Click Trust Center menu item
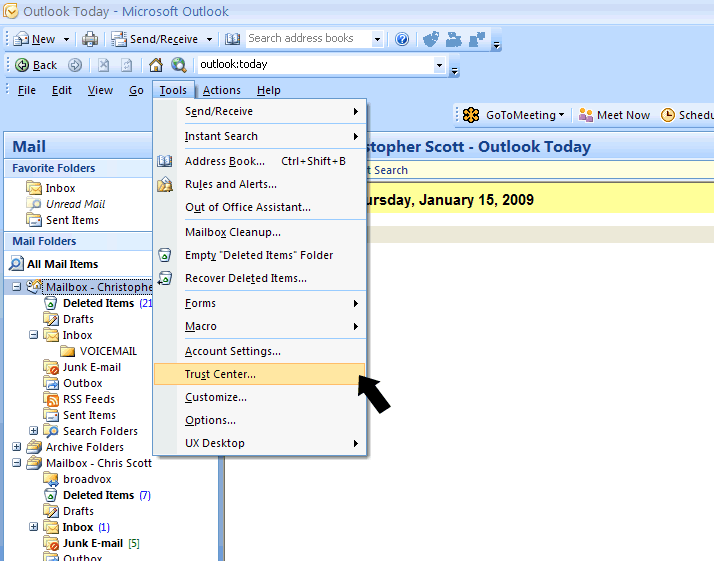This screenshot has height=561, width=714. tap(260, 374)
